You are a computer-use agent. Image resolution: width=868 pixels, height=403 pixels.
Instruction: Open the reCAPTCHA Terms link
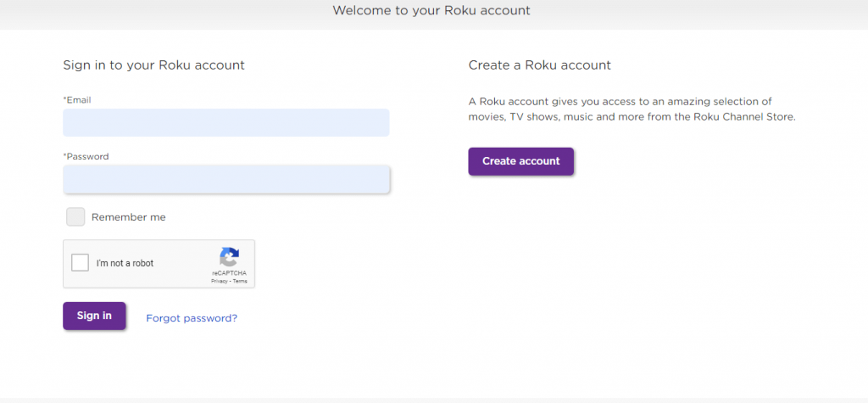[x=240, y=282]
